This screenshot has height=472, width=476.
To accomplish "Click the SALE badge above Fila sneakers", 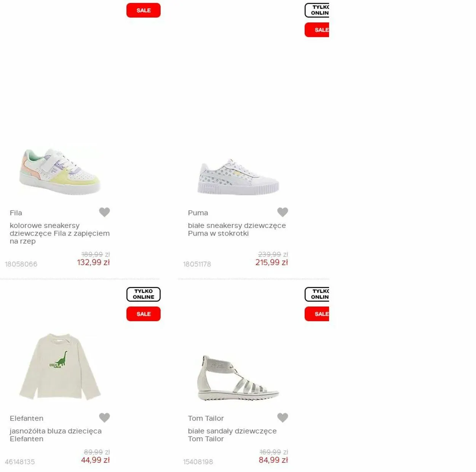I will (x=144, y=10).
